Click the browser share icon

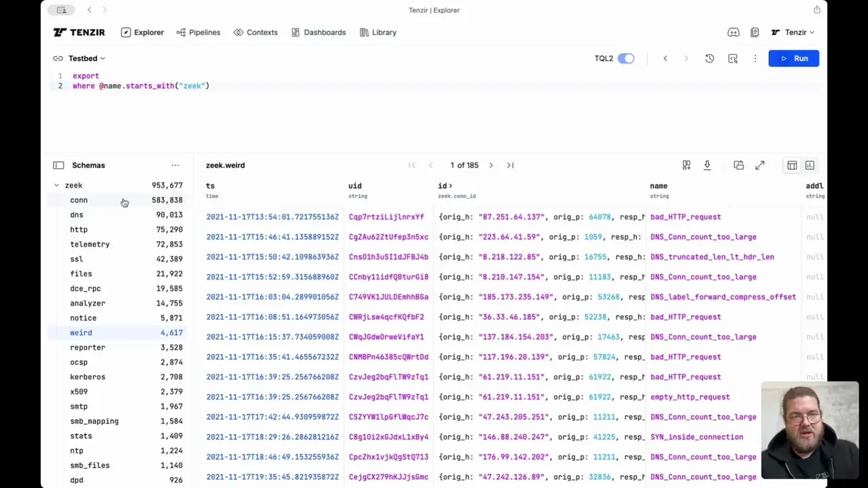(x=816, y=9)
